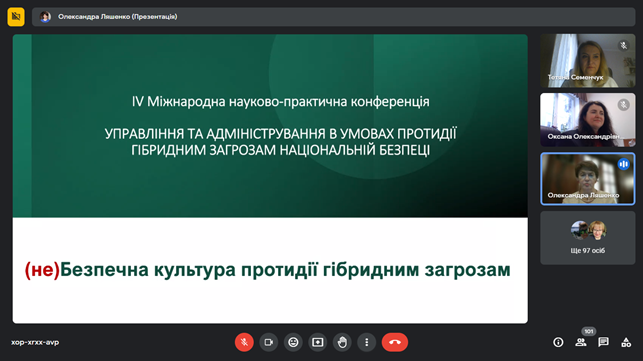Toggle the camera button

coord(269,342)
